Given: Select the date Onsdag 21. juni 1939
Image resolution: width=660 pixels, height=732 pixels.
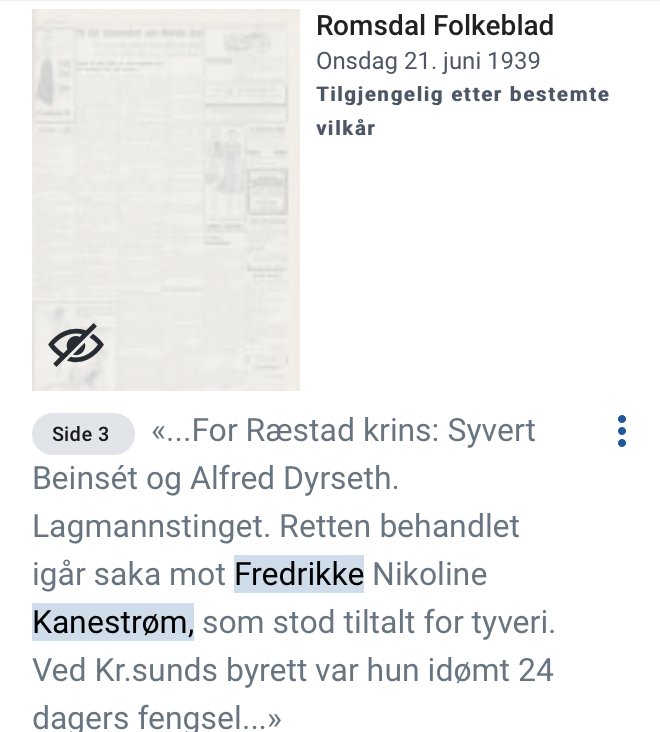Looking at the screenshot, I should point(428,61).
